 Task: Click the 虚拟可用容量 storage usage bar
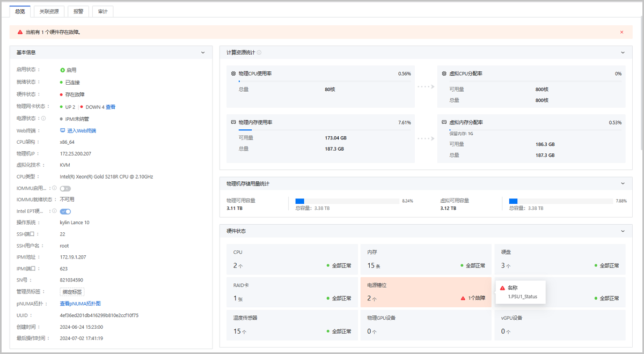[x=561, y=201]
